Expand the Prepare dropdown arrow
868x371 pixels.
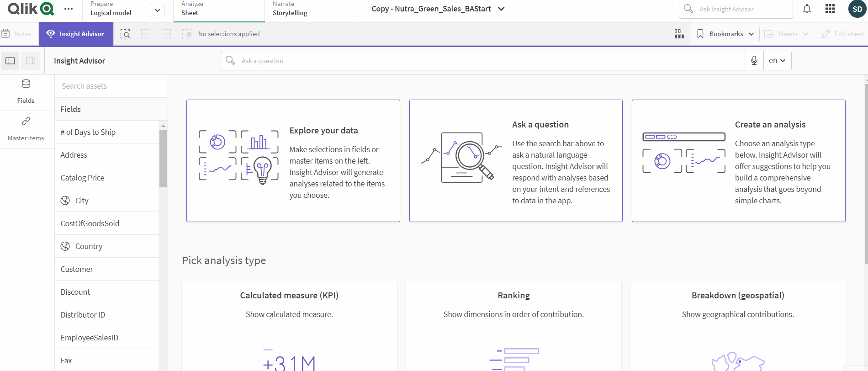[157, 10]
